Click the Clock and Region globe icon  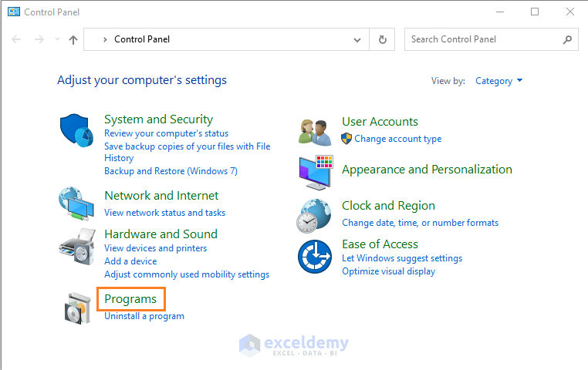click(x=315, y=215)
